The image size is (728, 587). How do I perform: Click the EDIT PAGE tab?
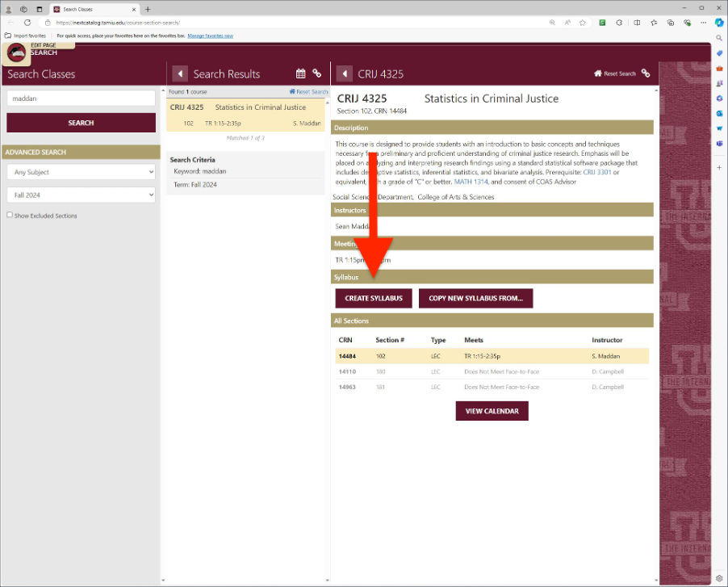tap(43, 45)
